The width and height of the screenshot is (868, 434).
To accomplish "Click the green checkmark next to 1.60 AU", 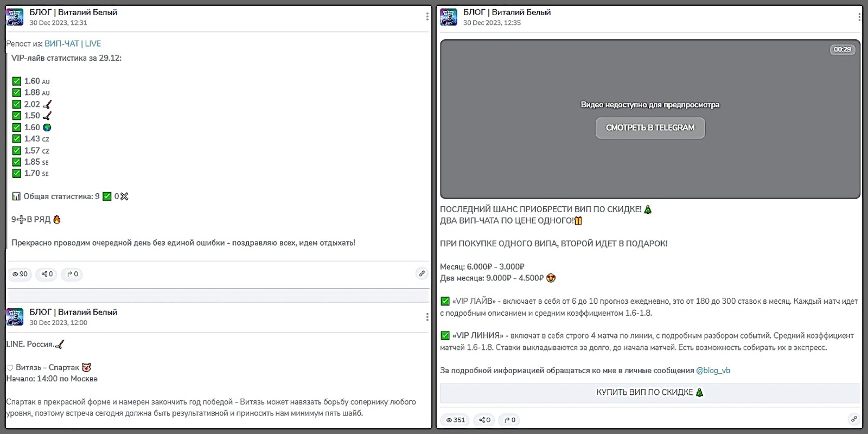I will point(17,81).
